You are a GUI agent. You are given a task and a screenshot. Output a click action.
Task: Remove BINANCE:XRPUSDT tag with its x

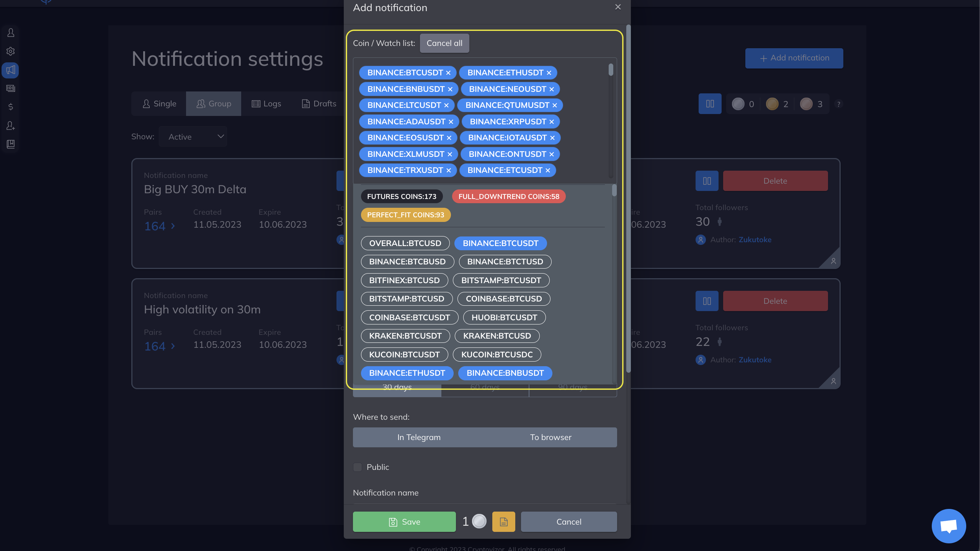(x=552, y=122)
